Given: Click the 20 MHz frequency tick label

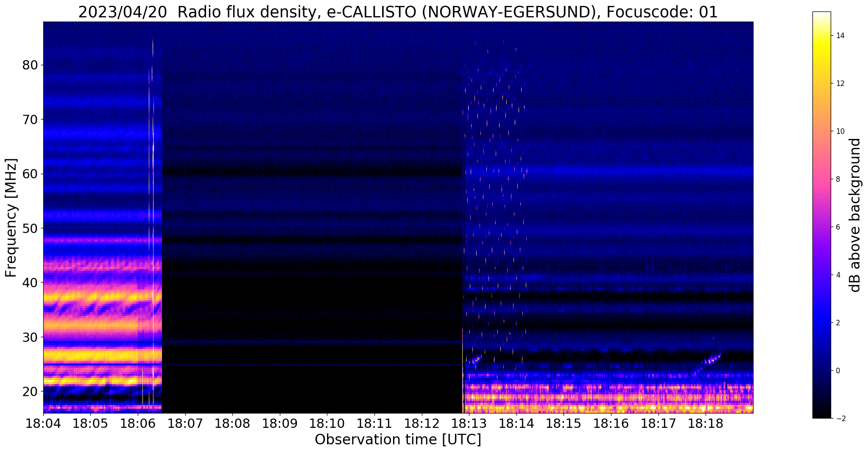Looking at the screenshot, I should tap(30, 391).
